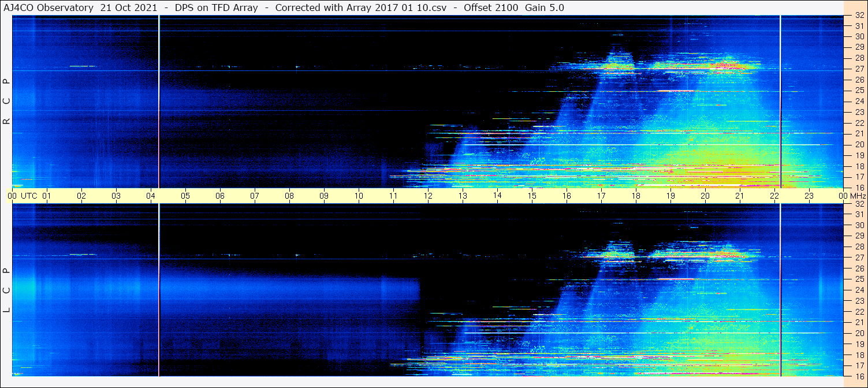The image size is (868, 388).
Task: Click the 19 MHz label of the LCP panel
Action: point(859,344)
